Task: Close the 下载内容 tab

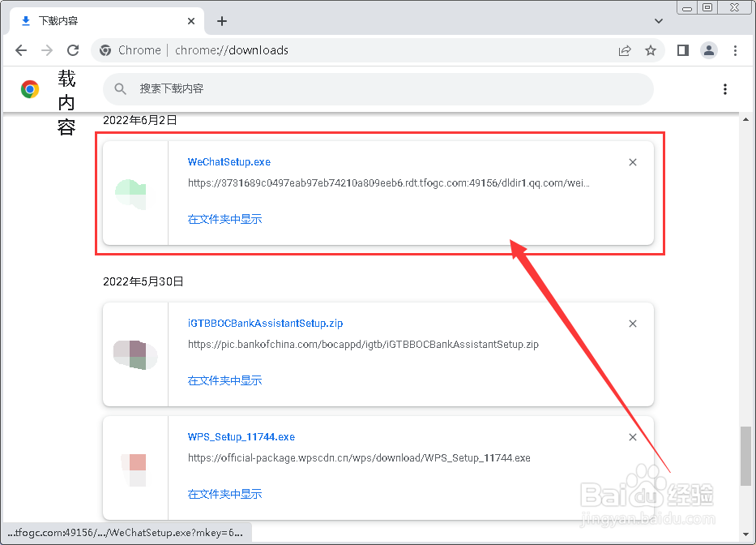Action: 191,21
